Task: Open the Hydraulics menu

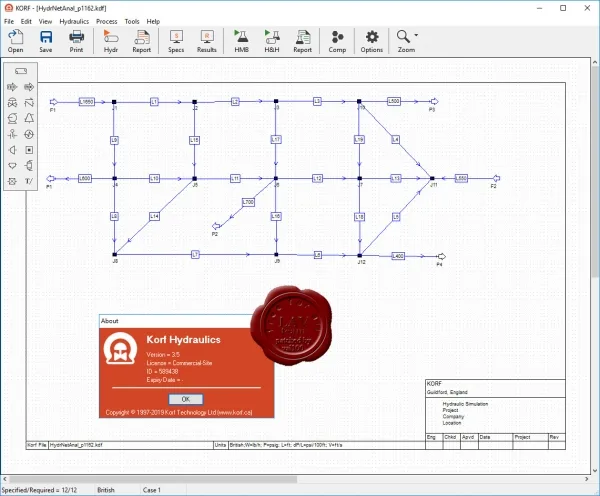Action: [x=74, y=21]
